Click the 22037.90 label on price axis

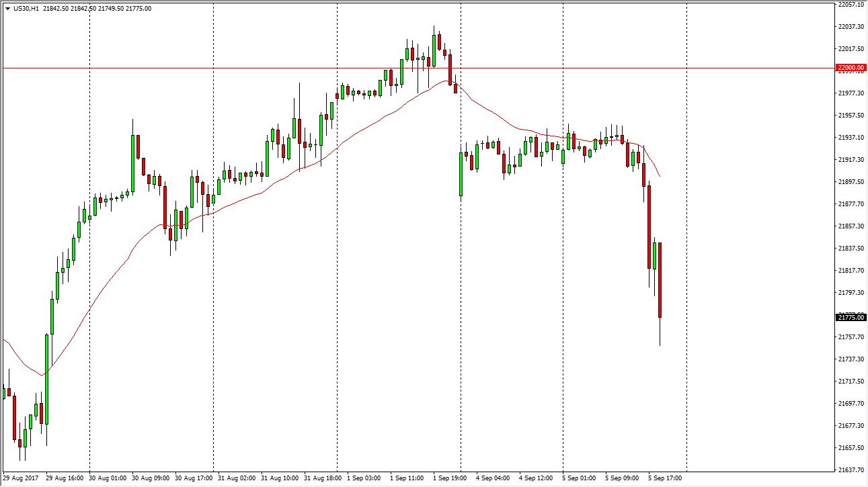pyautogui.click(x=851, y=26)
